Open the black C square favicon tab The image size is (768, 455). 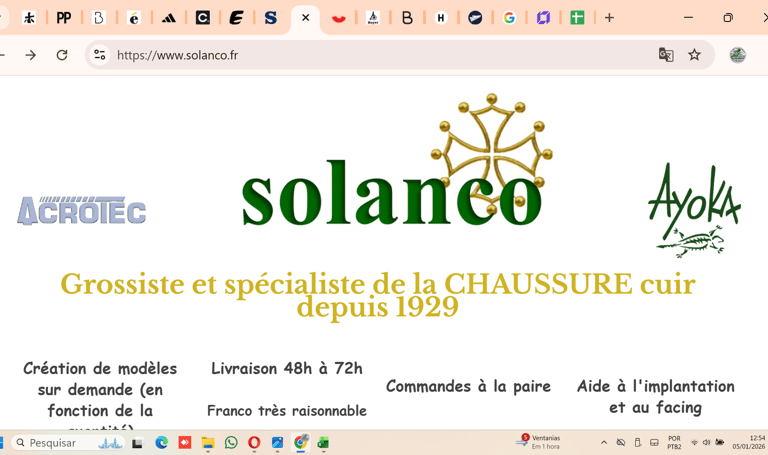click(202, 18)
